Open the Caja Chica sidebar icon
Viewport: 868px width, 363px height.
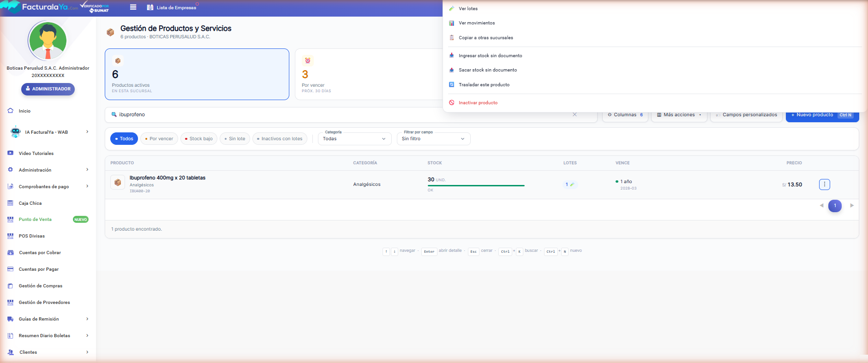pos(10,203)
